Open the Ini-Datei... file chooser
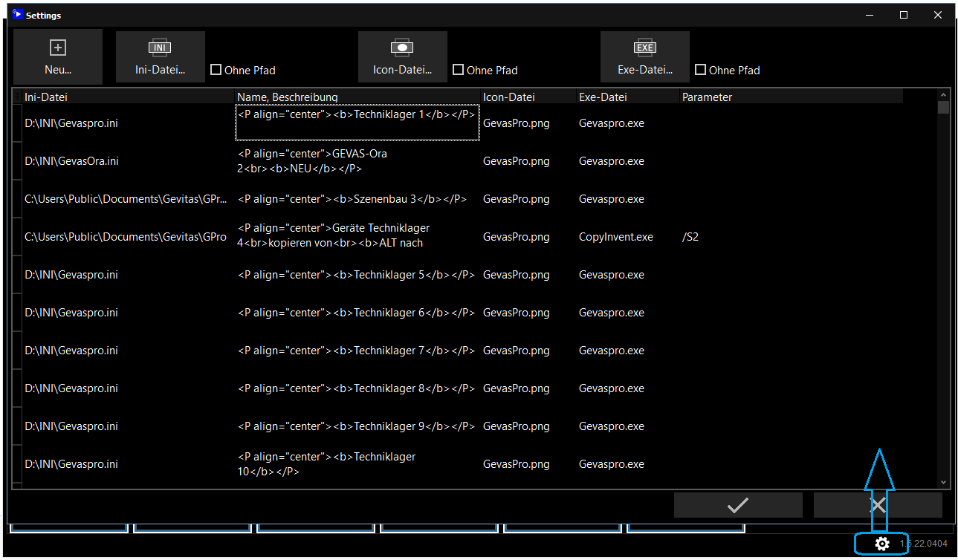 point(161,57)
